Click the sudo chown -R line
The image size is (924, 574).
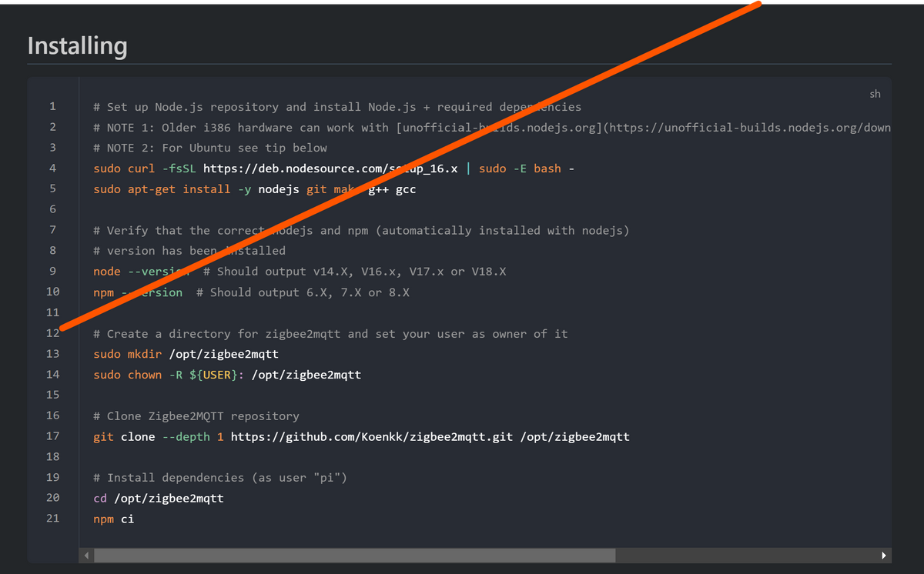pyautogui.click(x=226, y=375)
